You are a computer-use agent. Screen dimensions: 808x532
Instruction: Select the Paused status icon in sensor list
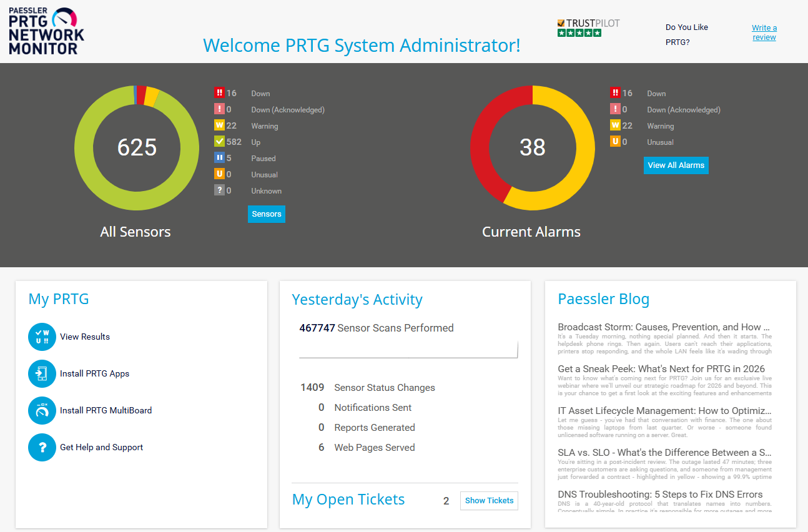click(219, 158)
